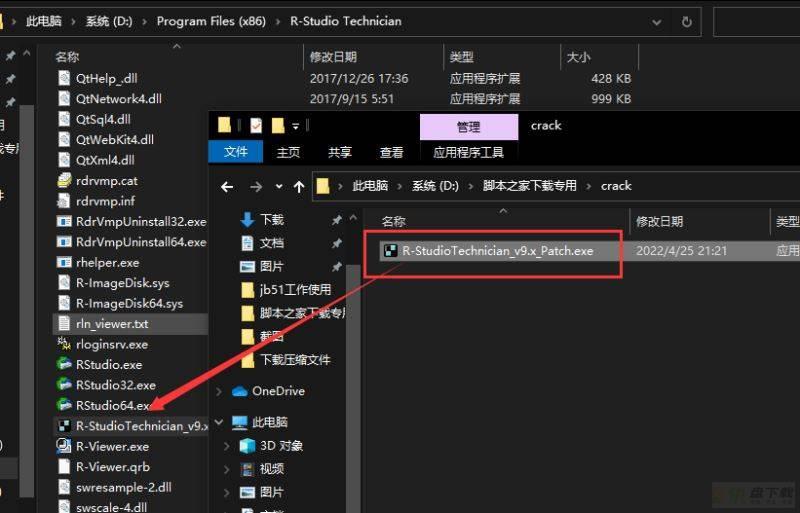Click 脚本之家下载专用 breadcrumb
Viewport: 800px width, 513px height.
[x=530, y=186]
